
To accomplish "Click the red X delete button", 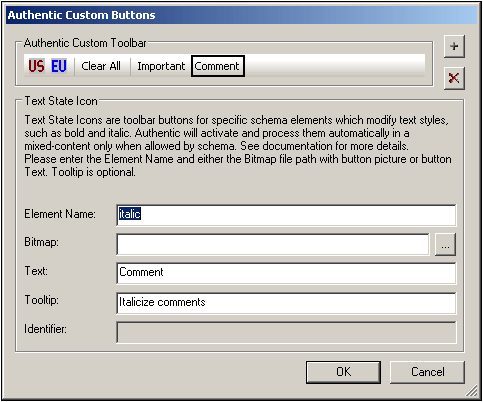I will click(x=454, y=78).
